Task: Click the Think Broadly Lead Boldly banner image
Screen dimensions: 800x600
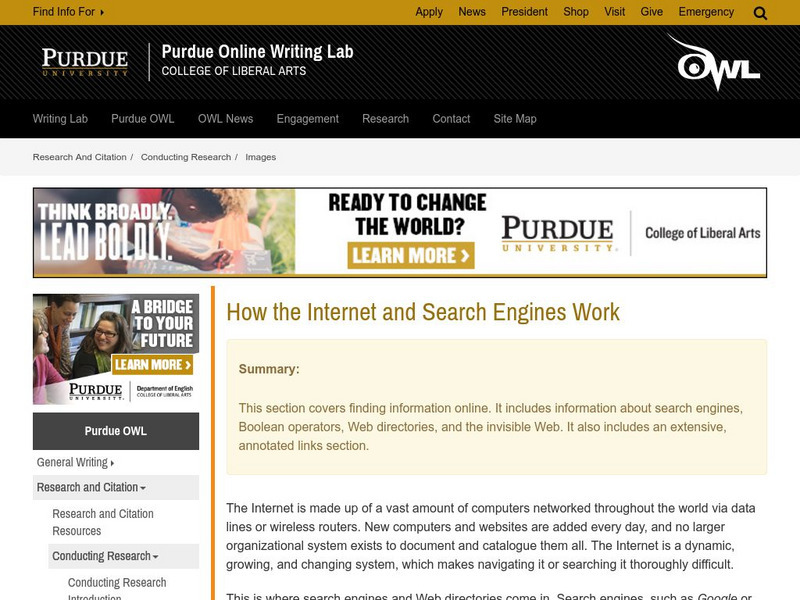Action: point(164,232)
